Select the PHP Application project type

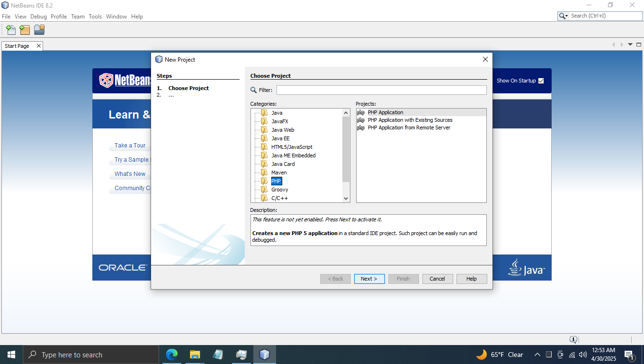[x=385, y=112]
